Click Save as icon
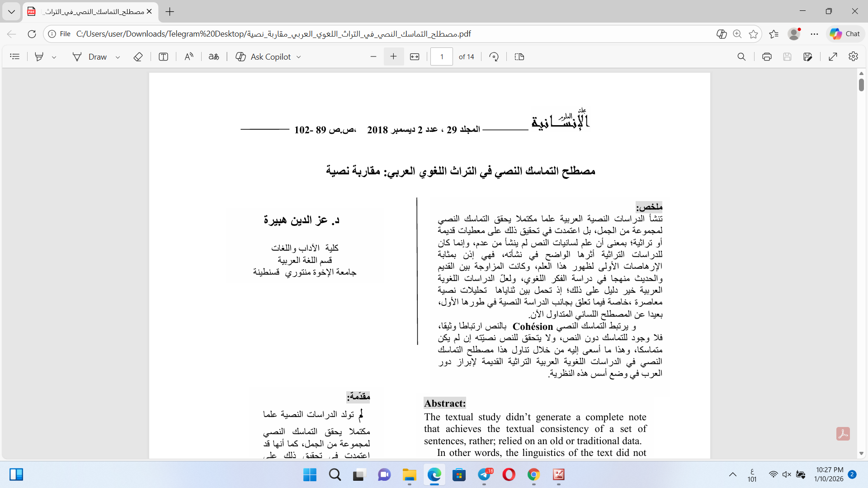868x488 pixels. [808, 56]
